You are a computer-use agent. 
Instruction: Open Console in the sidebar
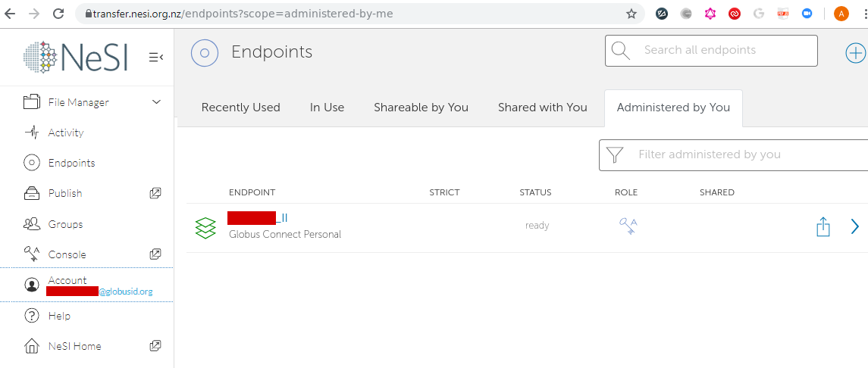pos(67,254)
